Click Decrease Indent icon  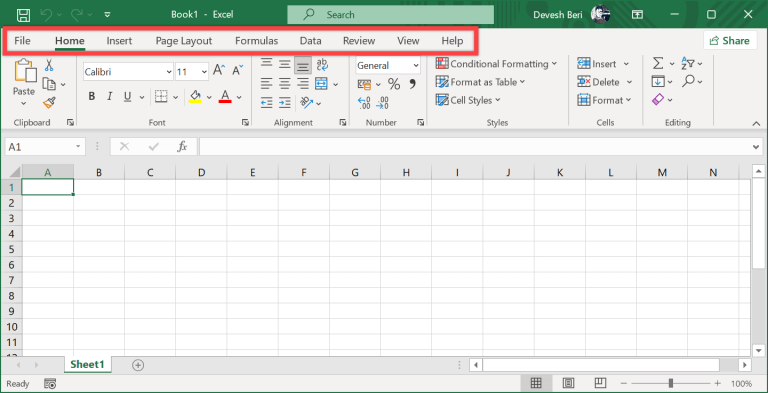[x=266, y=102]
